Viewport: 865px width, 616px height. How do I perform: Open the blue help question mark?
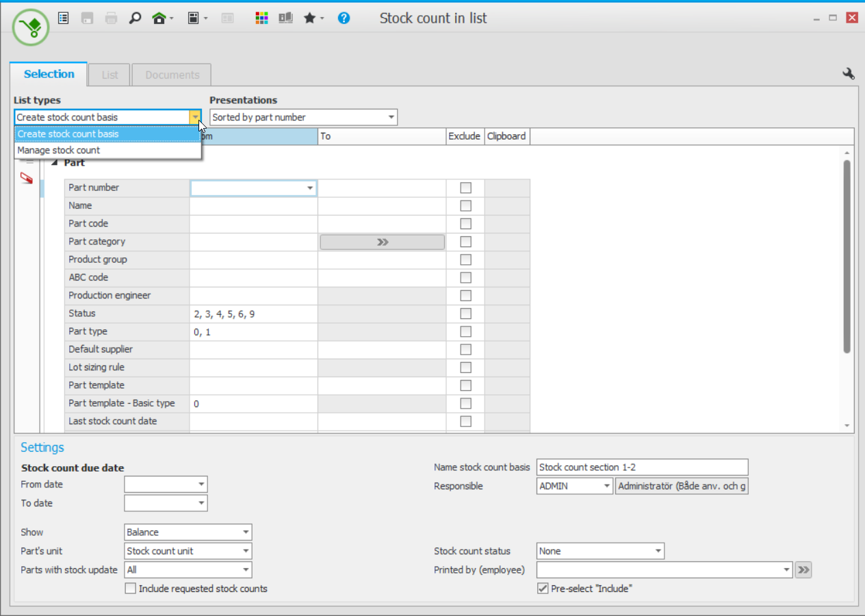[344, 18]
